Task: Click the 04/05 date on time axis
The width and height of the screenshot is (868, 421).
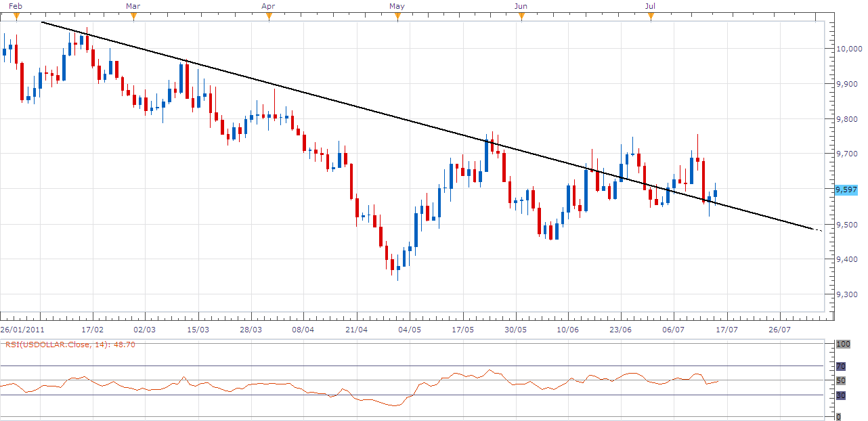Action: (410, 330)
